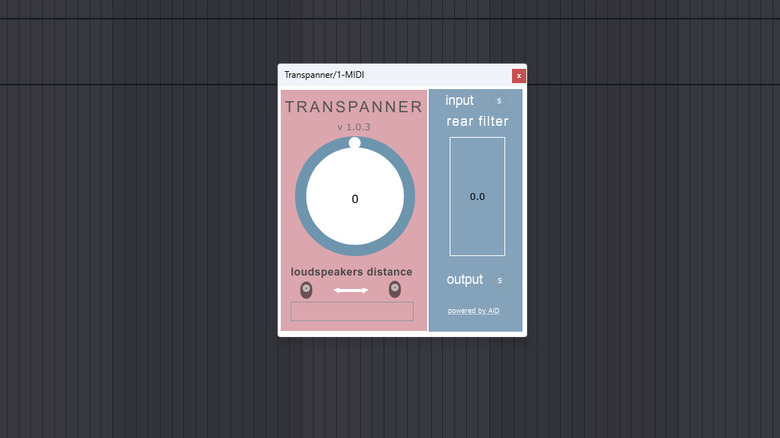The image size is (780, 438).
Task: Click the white handle dot on the pan knob
Action: click(355, 143)
